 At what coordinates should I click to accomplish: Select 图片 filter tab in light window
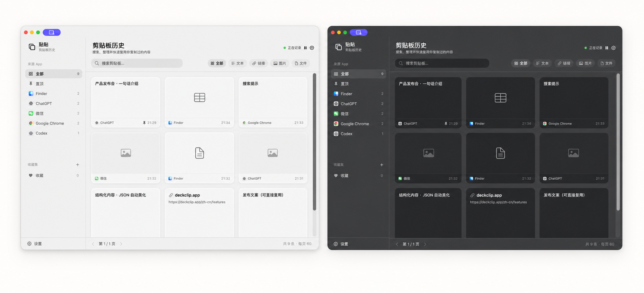click(280, 63)
